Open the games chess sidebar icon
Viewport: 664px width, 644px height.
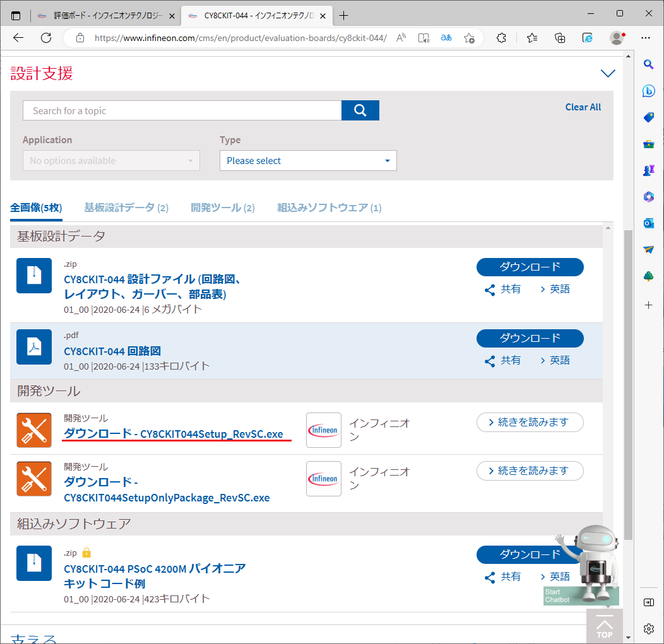(x=648, y=170)
